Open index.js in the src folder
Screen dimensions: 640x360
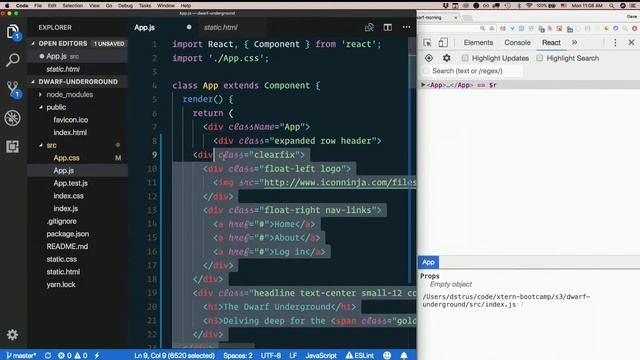point(66,208)
